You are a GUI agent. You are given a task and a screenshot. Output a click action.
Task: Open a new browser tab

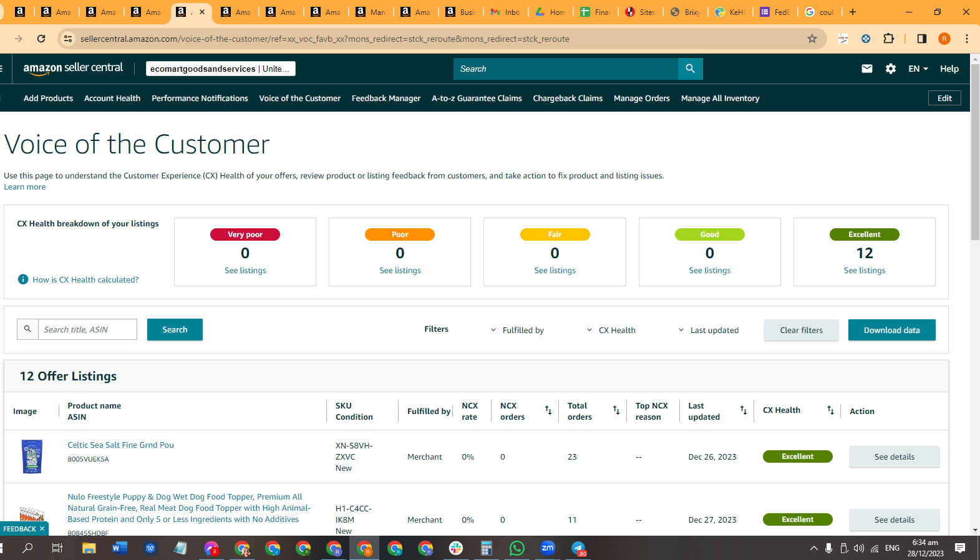click(853, 12)
